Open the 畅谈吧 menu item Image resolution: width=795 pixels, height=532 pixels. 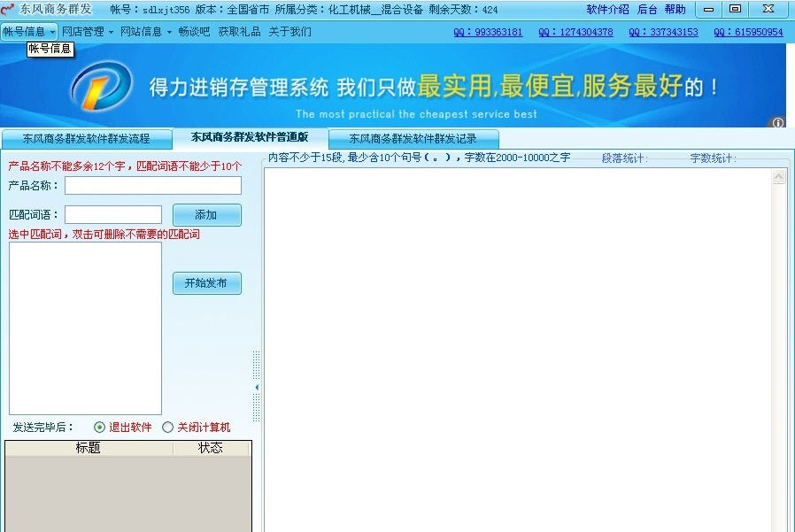click(194, 32)
